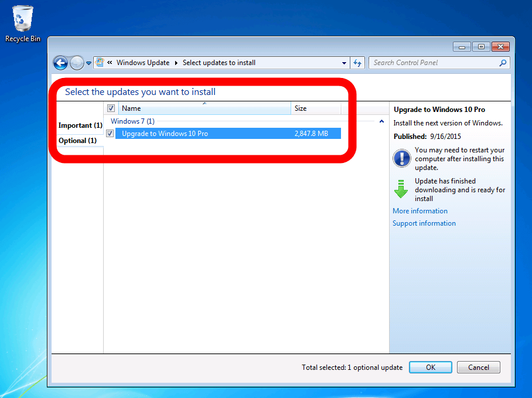Click the 2,847.8 MB size value

pos(311,133)
